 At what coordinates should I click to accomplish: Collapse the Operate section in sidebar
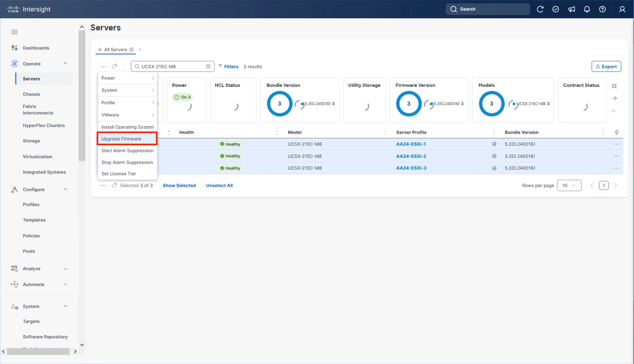click(x=65, y=64)
